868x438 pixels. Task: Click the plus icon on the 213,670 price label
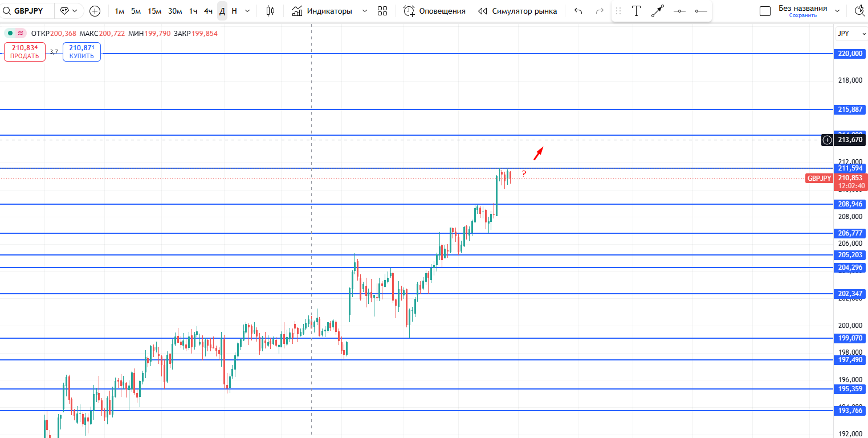click(x=828, y=140)
